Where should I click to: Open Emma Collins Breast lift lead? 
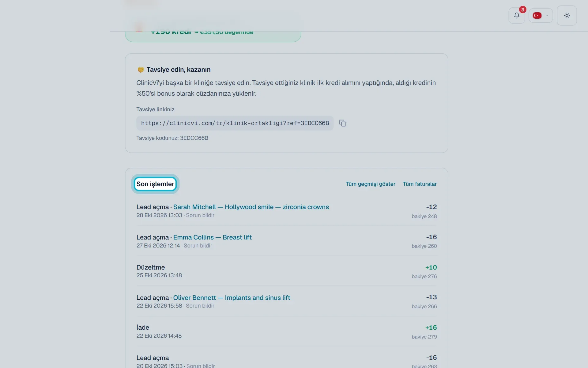click(x=212, y=237)
